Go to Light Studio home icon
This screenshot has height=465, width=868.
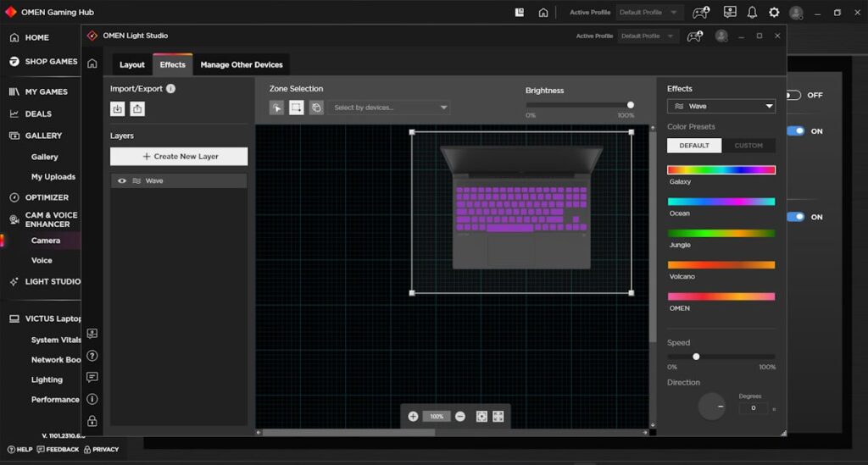point(92,64)
